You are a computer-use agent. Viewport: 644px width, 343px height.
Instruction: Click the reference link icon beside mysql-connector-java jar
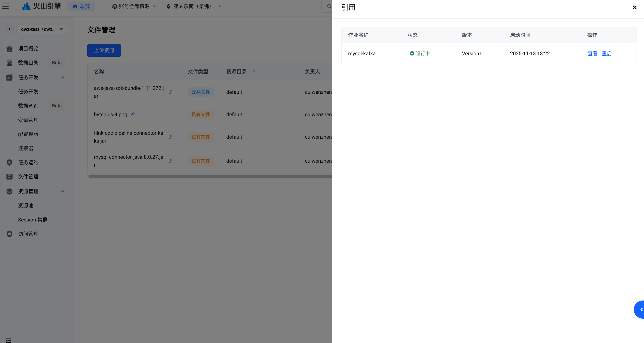pyautogui.click(x=171, y=161)
